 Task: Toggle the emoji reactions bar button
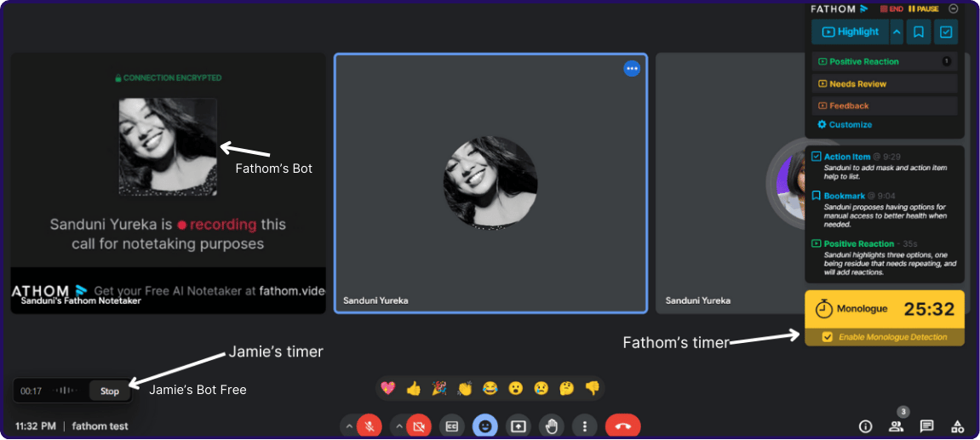coord(485,426)
